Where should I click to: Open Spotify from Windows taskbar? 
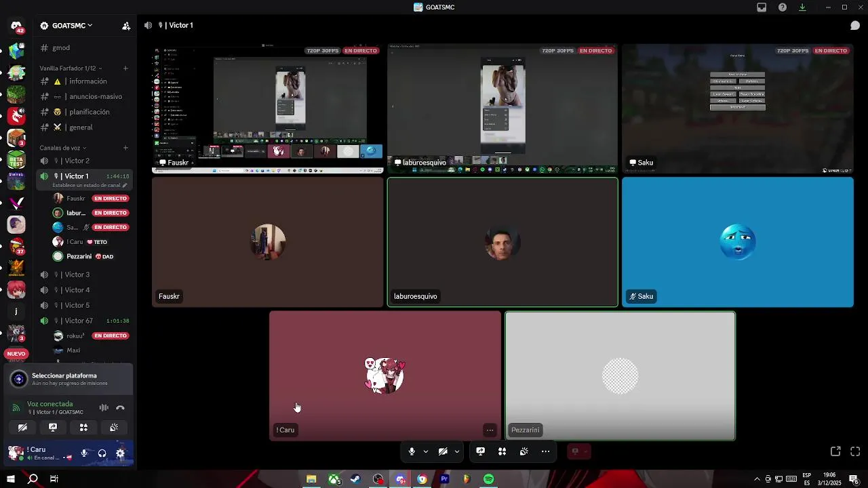point(489,479)
